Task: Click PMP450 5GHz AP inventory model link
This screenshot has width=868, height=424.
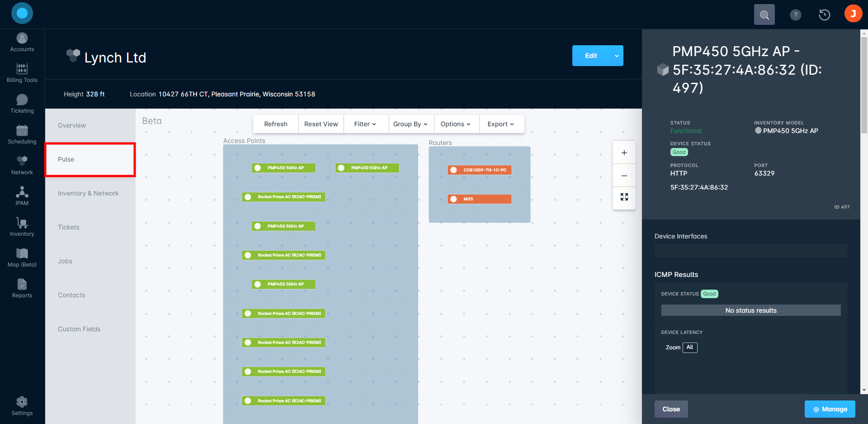Action: point(791,131)
